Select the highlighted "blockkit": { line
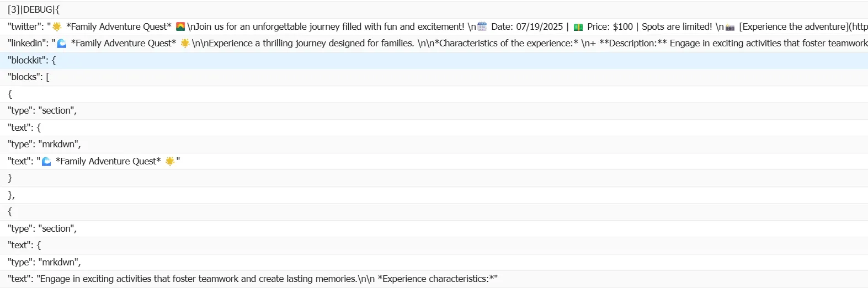868x288 pixels. coord(32,61)
